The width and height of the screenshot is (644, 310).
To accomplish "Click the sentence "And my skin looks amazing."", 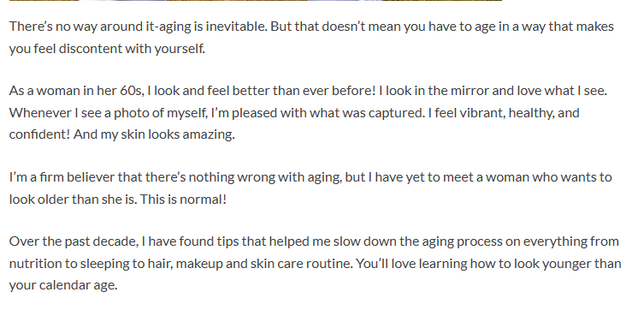I will 154,134.
